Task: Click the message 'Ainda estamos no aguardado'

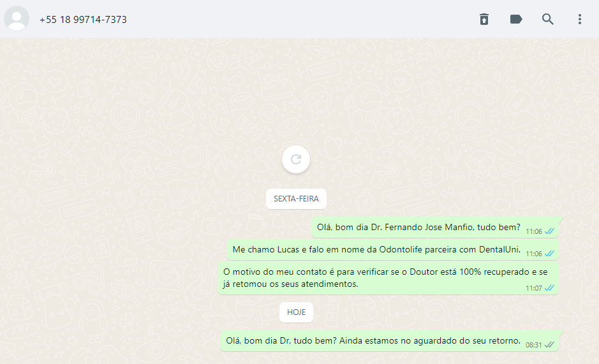Action: 389,340
